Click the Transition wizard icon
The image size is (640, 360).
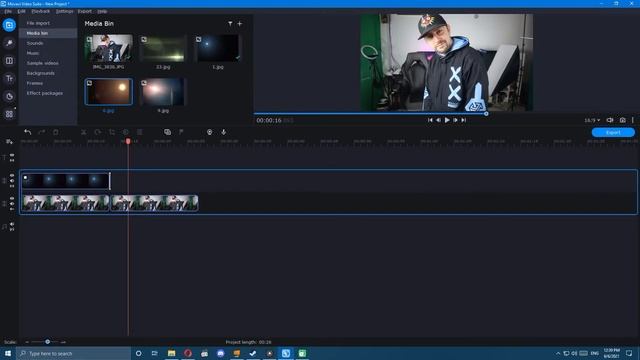click(167, 132)
